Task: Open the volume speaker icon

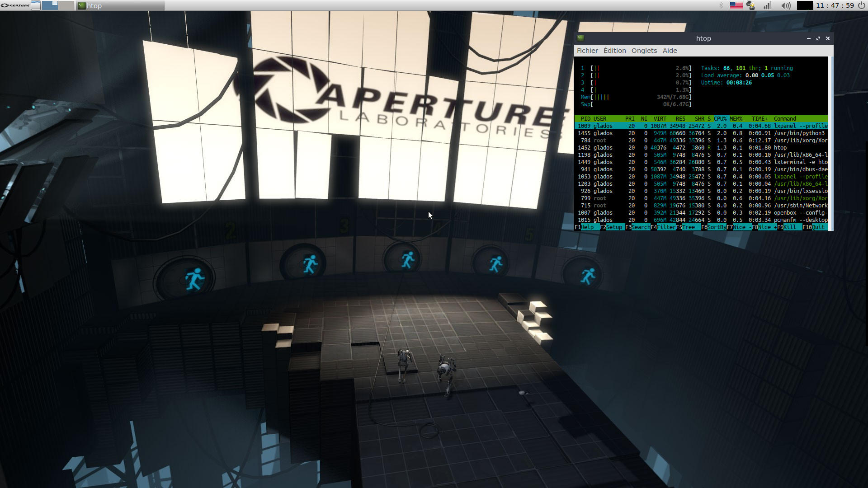Action: click(786, 5)
